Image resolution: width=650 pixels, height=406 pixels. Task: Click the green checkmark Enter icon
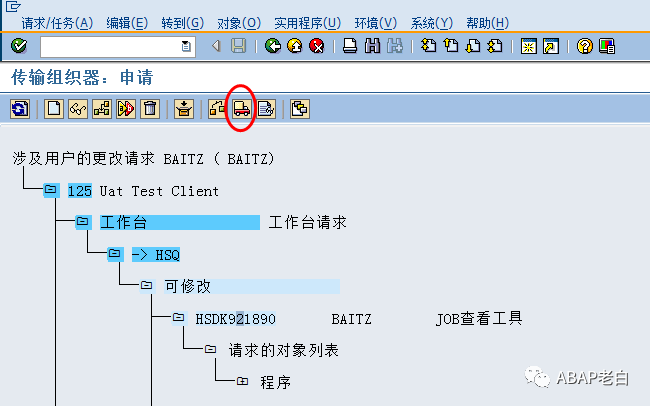[19, 46]
